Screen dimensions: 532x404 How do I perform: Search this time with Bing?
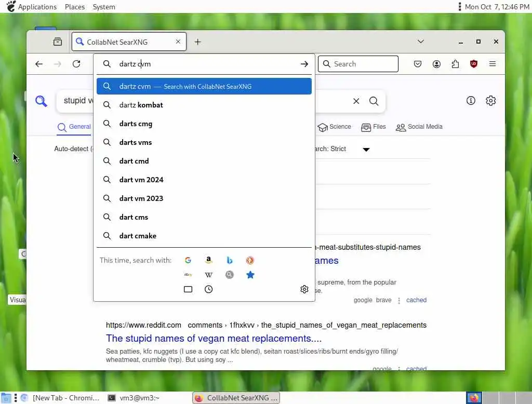(x=229, y=260)
